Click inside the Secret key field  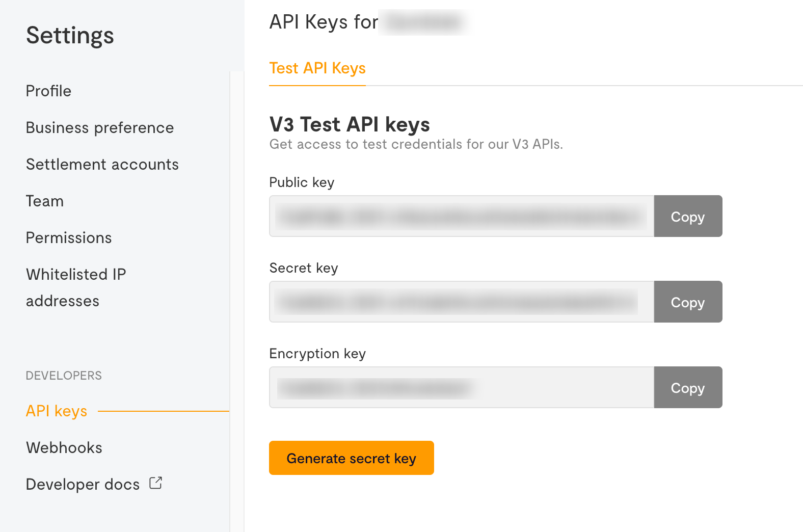tap(462, 302)
